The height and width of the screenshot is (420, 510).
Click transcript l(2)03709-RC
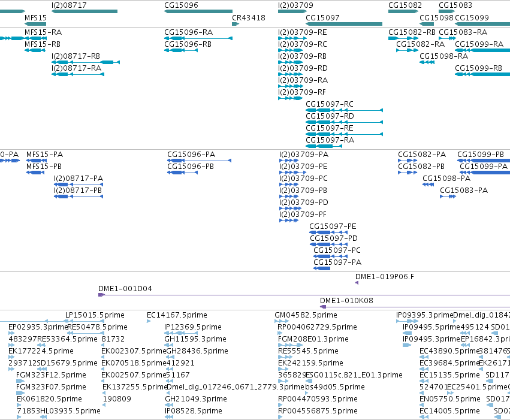291,50
